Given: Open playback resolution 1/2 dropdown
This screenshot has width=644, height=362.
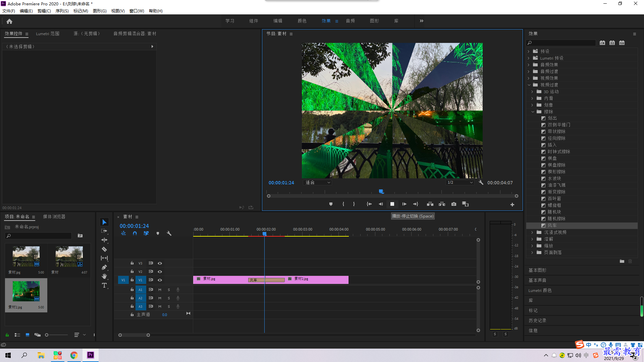Looking at the screenshot, I should (460, 183).
